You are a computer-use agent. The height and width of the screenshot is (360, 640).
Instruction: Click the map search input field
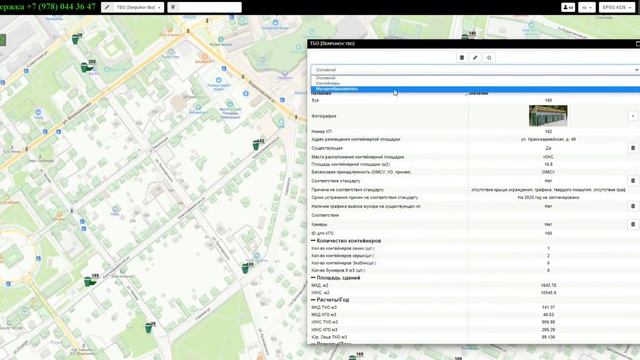coord(210,7)
